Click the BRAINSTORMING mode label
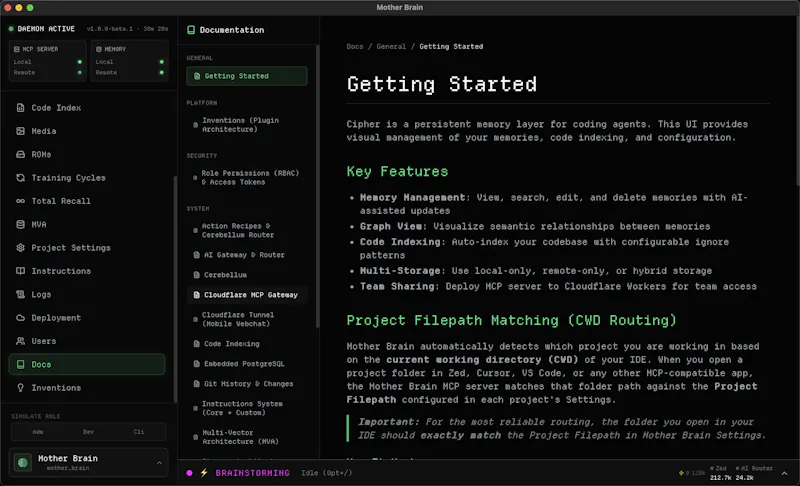Screen dimensions: 800x486 pos(253,473)
